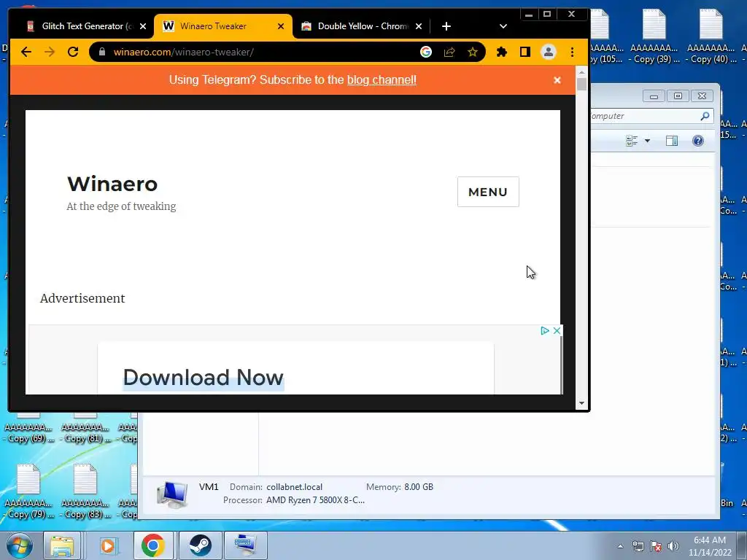
Task: Select desktop file AAAAAAA Copy (81)
Action: (x=85, y=429)
